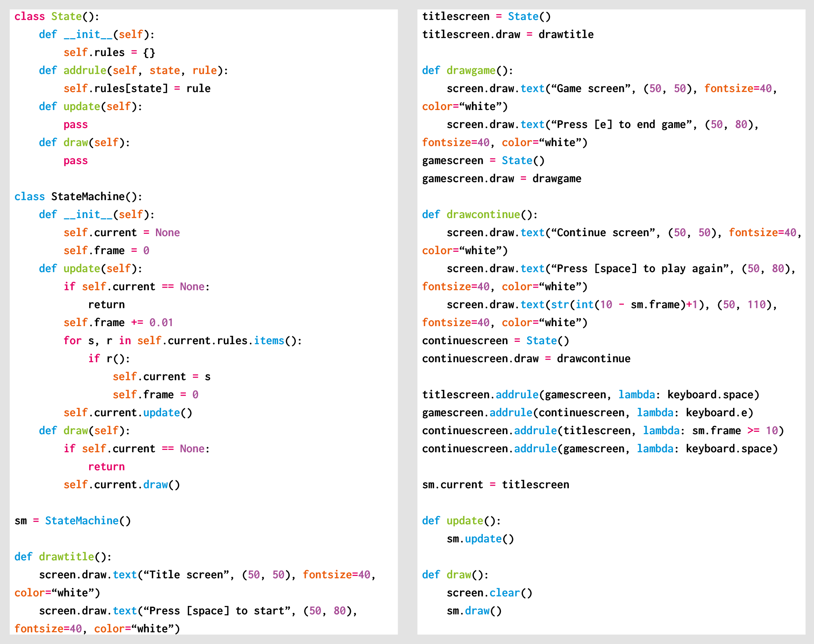Click 'sm = StateMachine()' line
Viewport: 814px width, 644px height.
tap(72, 521)
